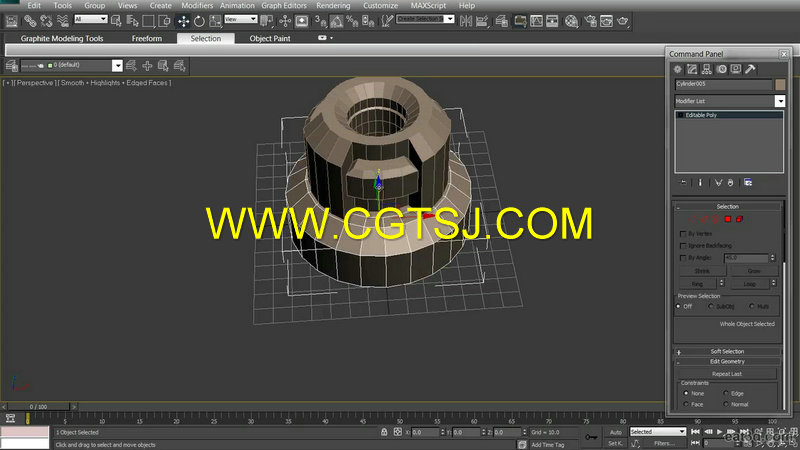Open the key filter Selected dropdown
800x450 pixels.
point(658,432)
